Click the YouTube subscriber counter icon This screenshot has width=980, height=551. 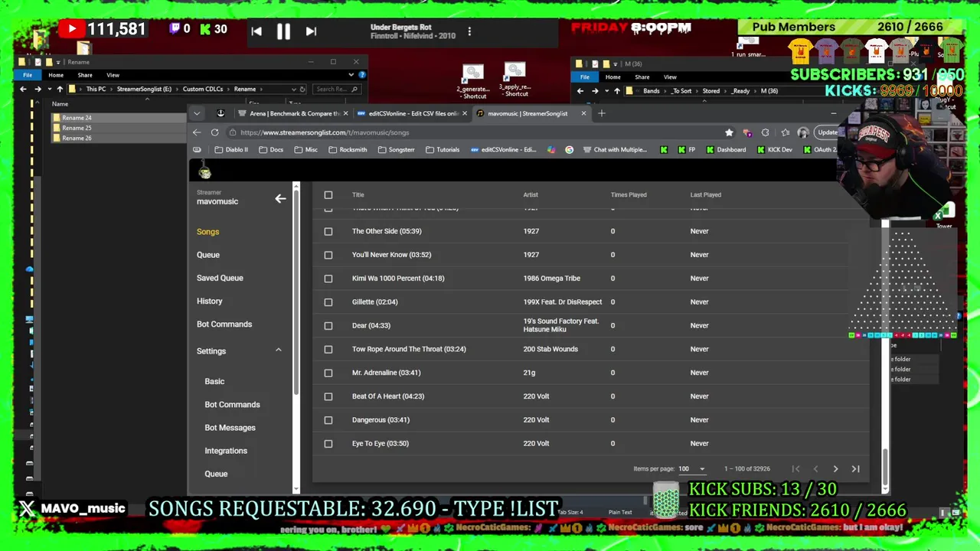pyautogui.click(x=71, y=29)
